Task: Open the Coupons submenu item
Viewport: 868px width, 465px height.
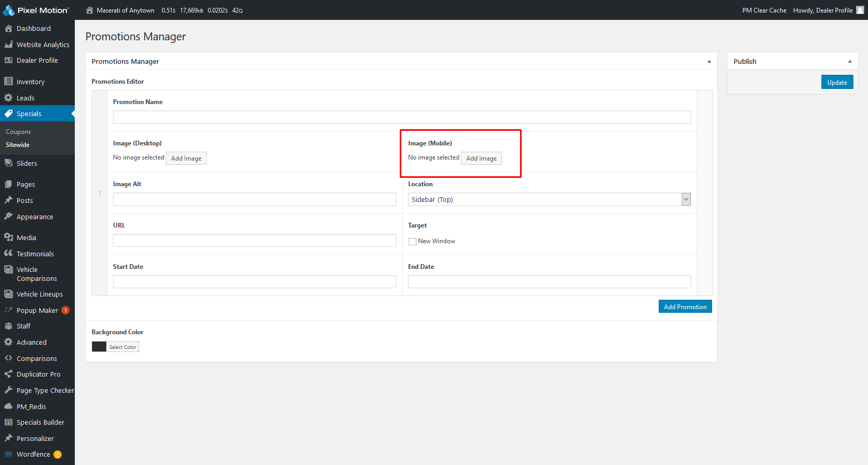Action: pos(18,132)
